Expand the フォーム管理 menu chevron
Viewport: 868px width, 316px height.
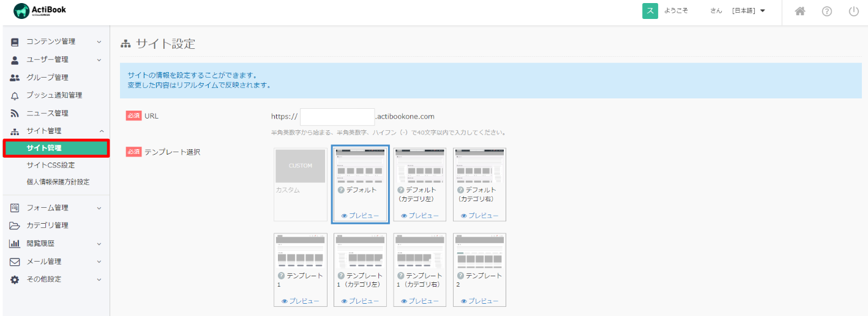coord(99,207)
